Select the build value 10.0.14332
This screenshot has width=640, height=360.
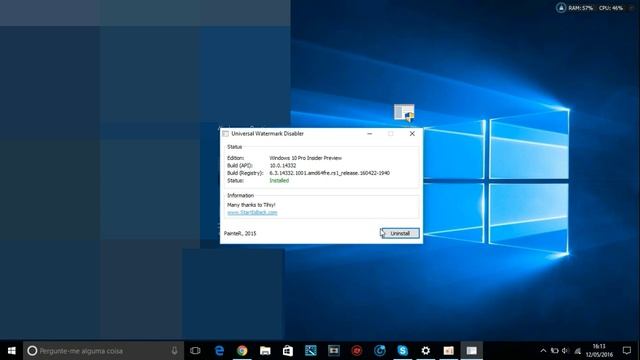(x=282, y=165)
